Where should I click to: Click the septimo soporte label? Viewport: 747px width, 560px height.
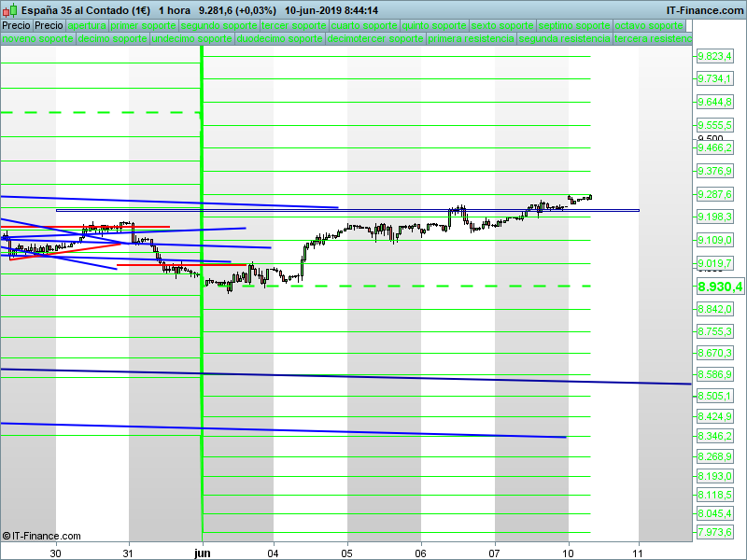(x=574, y=26)
